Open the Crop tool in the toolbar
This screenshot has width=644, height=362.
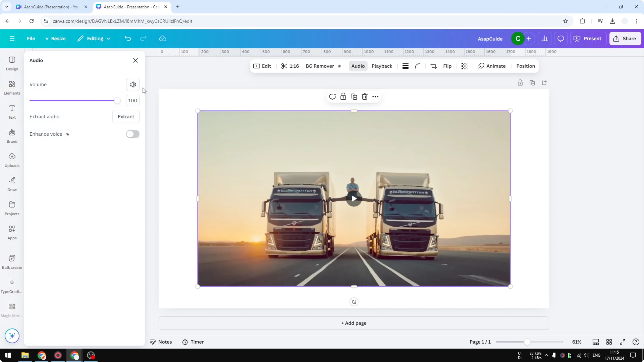click(433, 66)
